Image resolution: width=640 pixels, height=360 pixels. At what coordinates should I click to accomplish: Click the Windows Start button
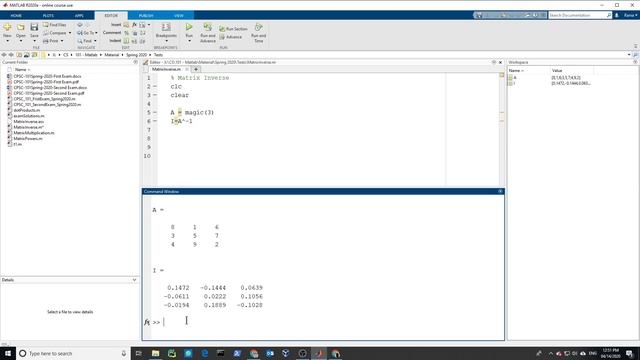[x=8, y=353]
